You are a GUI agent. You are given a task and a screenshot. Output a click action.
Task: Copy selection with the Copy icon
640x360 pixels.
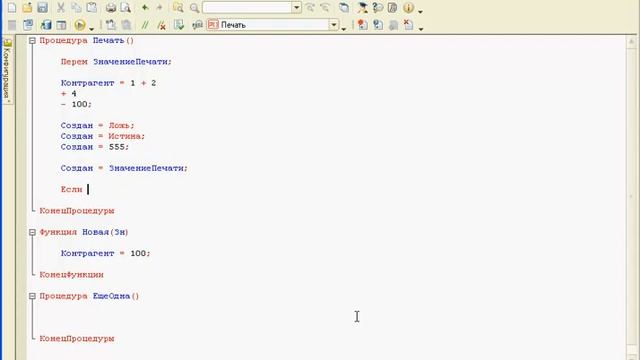point(76,8)
